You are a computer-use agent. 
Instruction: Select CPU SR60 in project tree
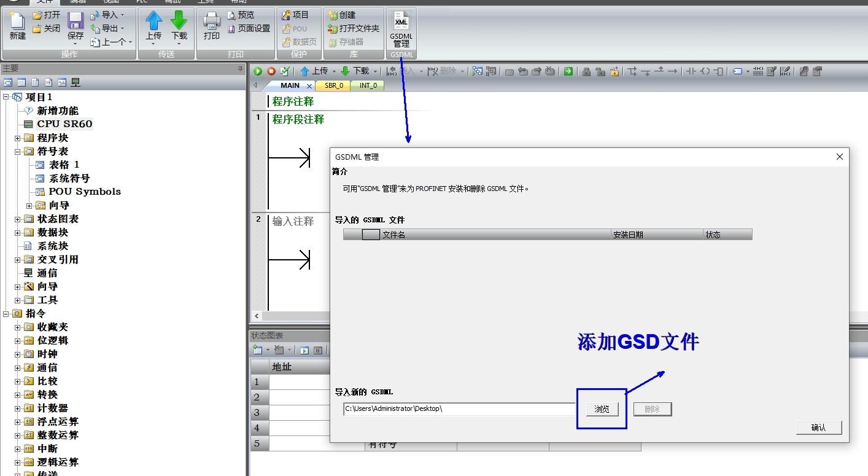point(64,123)
